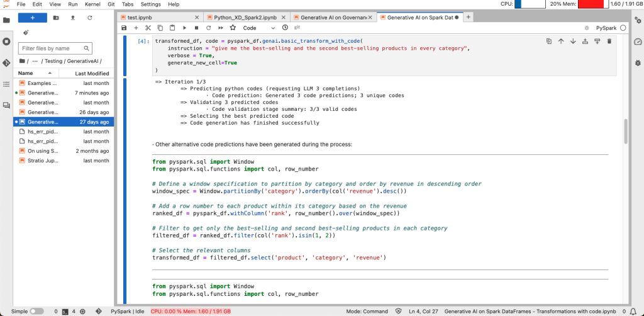The image size is (644, 316).
Task: Toggle the Simple mode switch
Action: coord(36,311)
